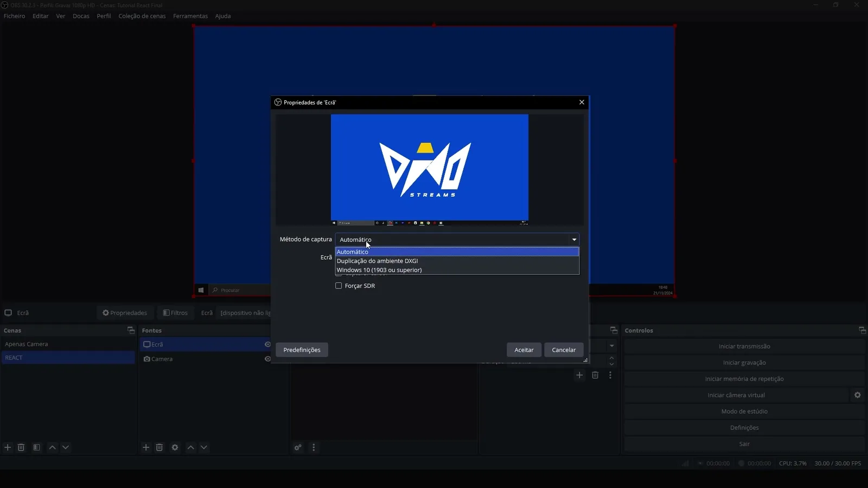This screenshot has width=868, height=488.
Task: Open the Docas menu
Action: tap(81, 16)
